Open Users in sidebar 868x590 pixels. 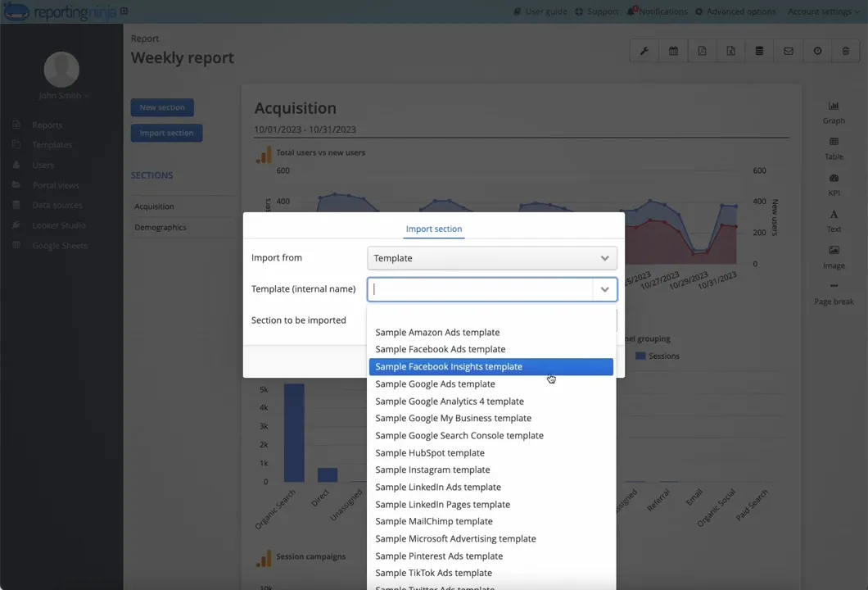pyautogui.click(x=43, y=165)
